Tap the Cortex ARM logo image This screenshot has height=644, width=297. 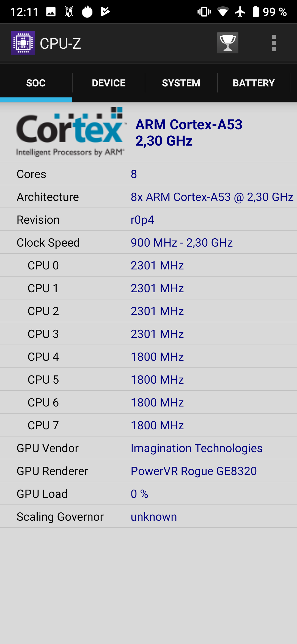click(70, 132)
